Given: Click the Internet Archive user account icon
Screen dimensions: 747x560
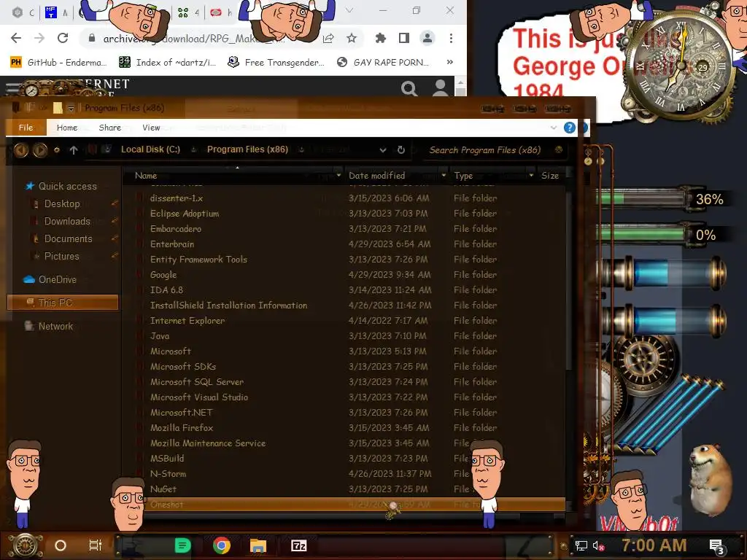Looking at the screenshot, I should coord(441,88).
